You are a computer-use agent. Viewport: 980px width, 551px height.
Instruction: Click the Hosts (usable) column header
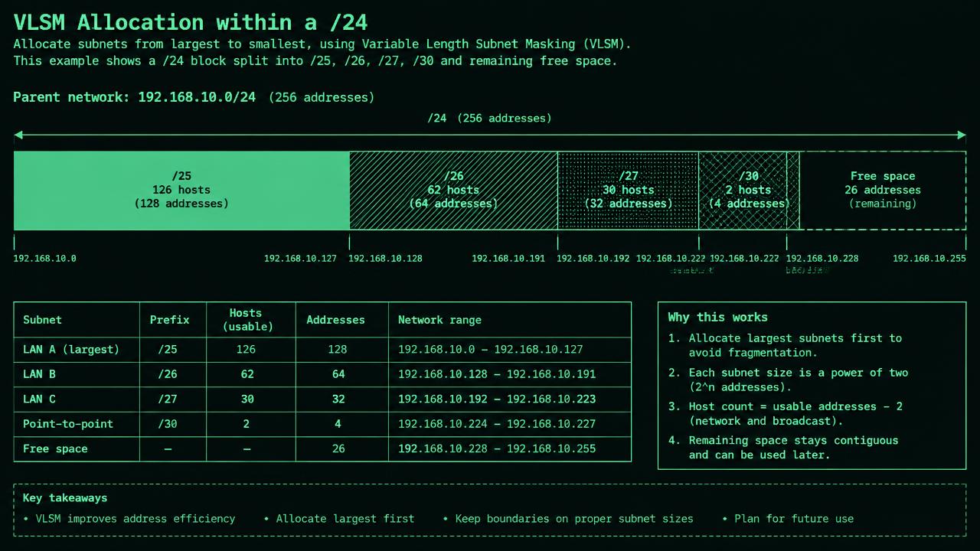coord(247,320)
